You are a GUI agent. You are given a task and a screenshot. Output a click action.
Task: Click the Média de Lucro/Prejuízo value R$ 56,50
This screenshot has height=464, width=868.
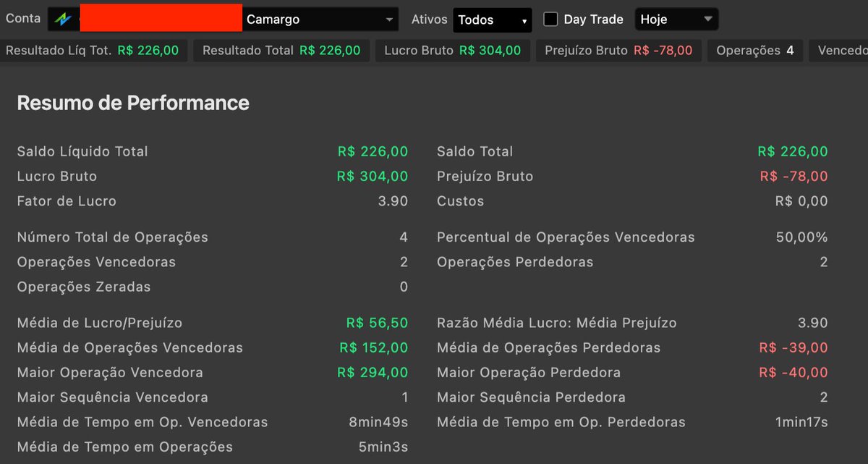click(x=377, y=323)
